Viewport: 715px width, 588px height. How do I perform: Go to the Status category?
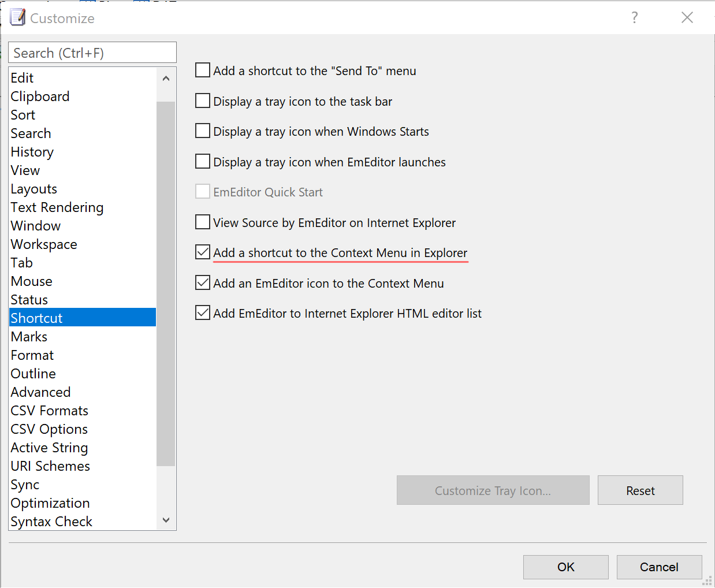(83, 300)
